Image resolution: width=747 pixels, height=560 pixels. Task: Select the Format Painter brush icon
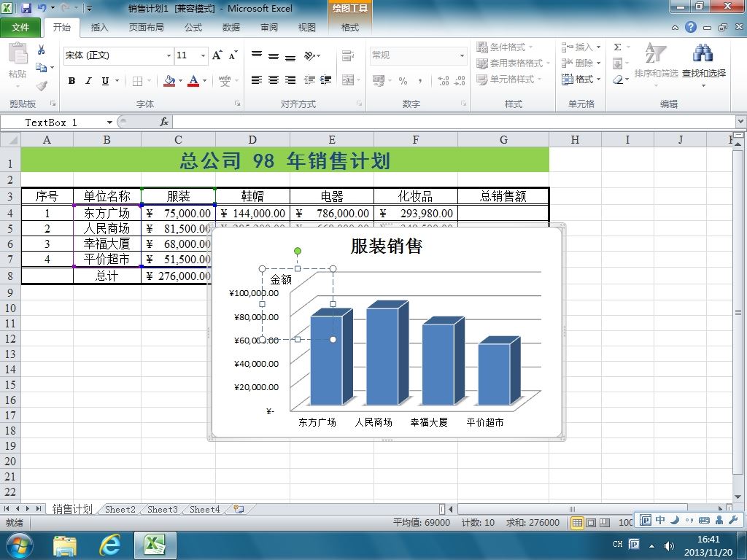tap(42, 86)
